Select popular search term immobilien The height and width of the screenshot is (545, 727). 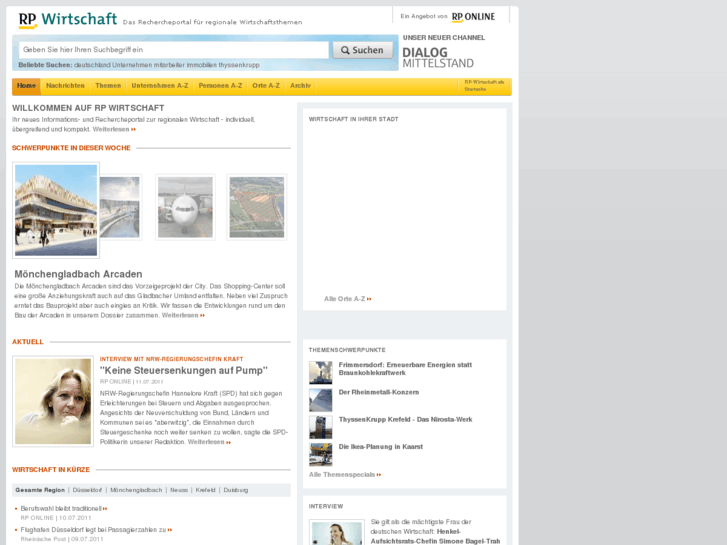202,65
